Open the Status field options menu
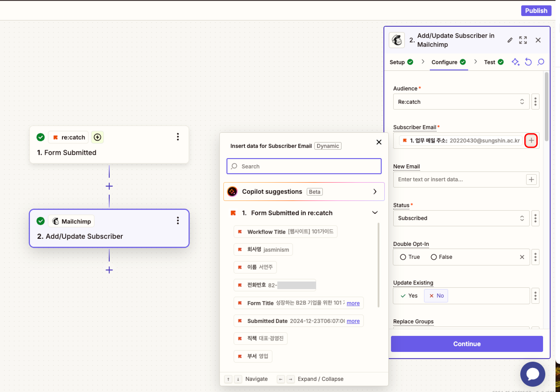The width and height of the screenshot is (560, 392). (535, 218)
